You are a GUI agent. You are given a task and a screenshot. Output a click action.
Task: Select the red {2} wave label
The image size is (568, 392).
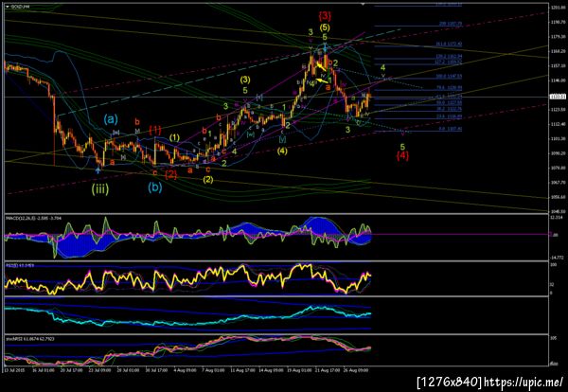(x=171, y=174)
